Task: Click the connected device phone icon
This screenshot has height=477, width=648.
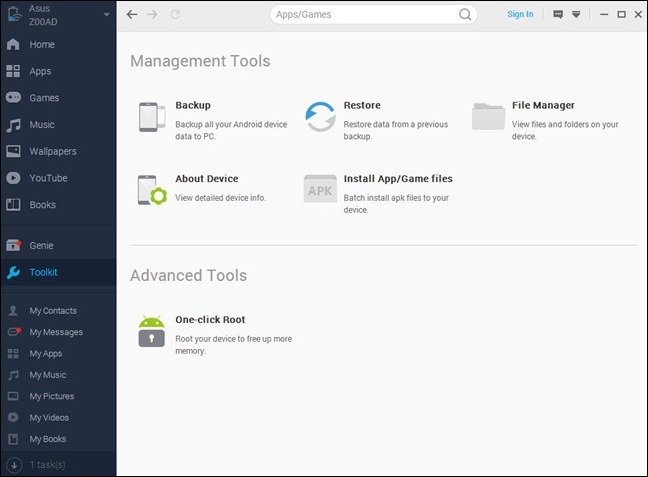Action: tap(14, 14)
